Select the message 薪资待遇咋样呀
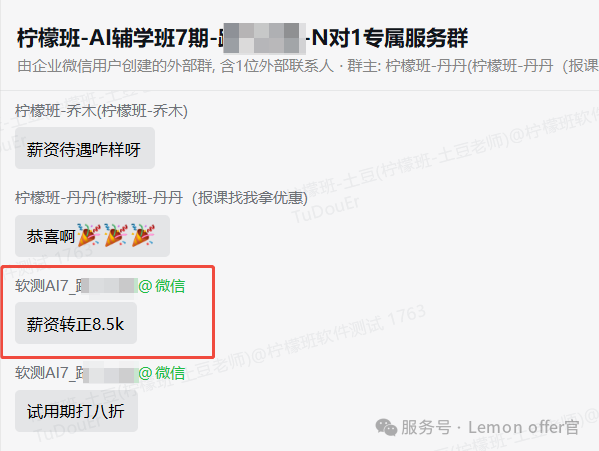 point(85,148)
